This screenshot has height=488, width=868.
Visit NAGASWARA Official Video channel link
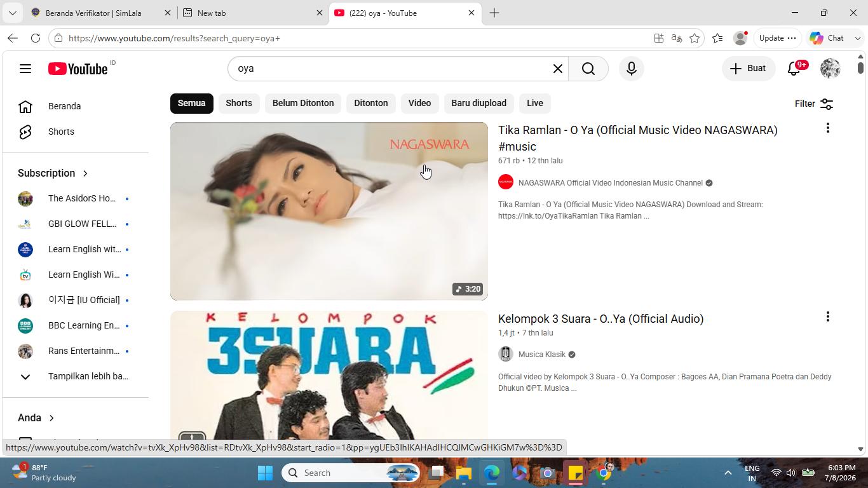tap(611, 182)
